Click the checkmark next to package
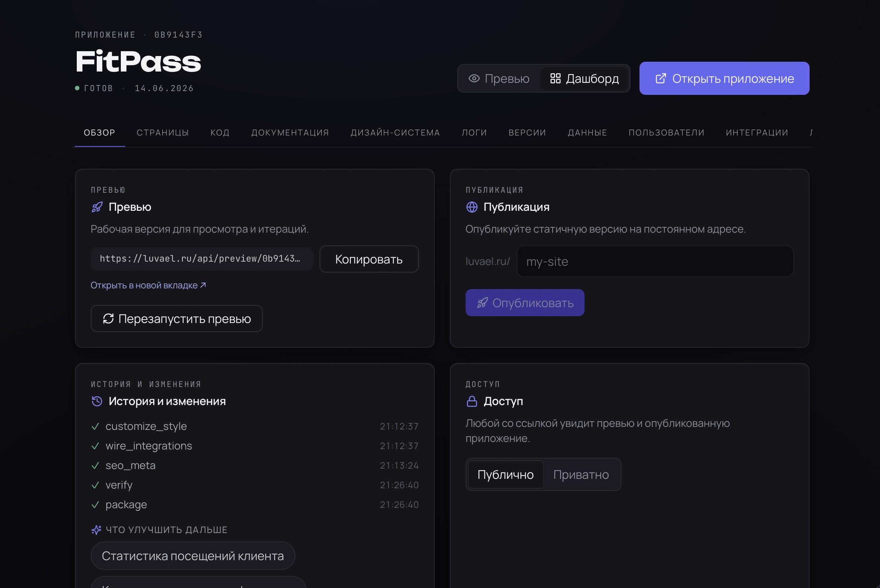 [95, 504]
